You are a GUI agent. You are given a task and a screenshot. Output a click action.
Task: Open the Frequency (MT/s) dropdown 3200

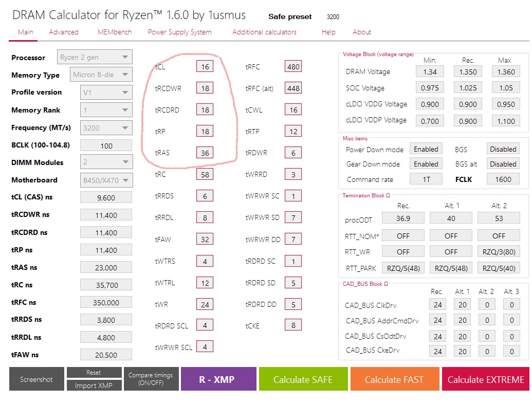(x=106, y=128)
